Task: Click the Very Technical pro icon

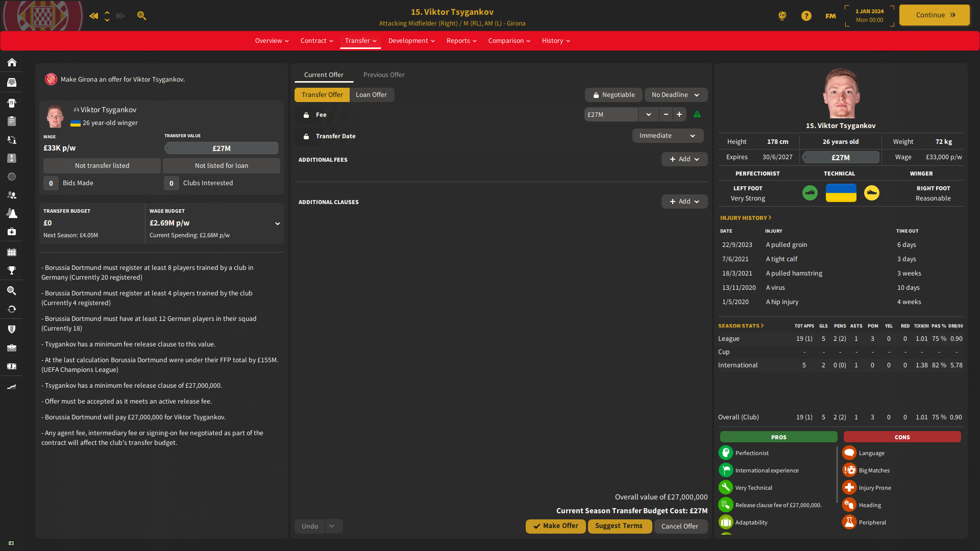Action: (726, 487)
